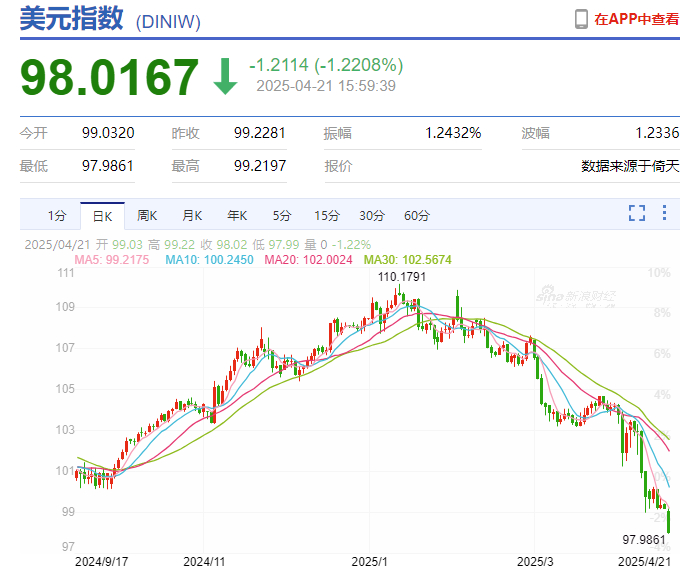The image size is (694, 568).
Task: Open 在APP中查看 link
Action: click(636, 19)
